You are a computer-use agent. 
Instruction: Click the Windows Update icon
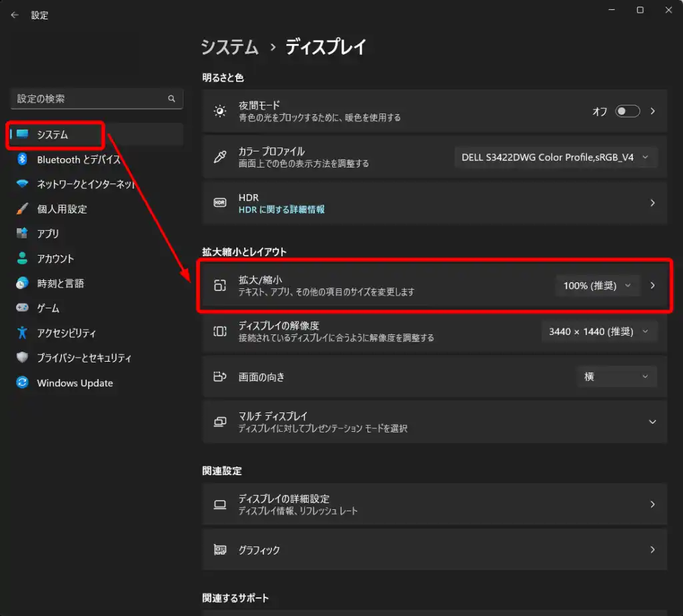(x=23, y=383)
